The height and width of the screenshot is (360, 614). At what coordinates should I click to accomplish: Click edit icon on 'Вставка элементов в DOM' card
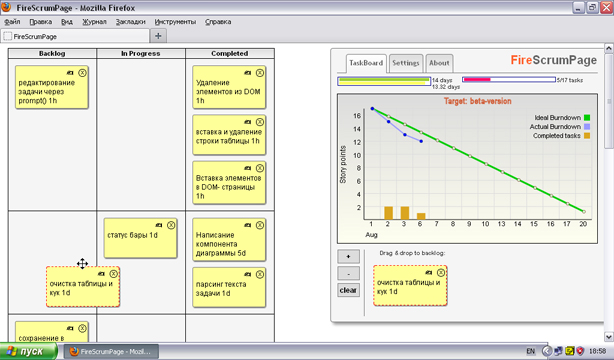247,168
